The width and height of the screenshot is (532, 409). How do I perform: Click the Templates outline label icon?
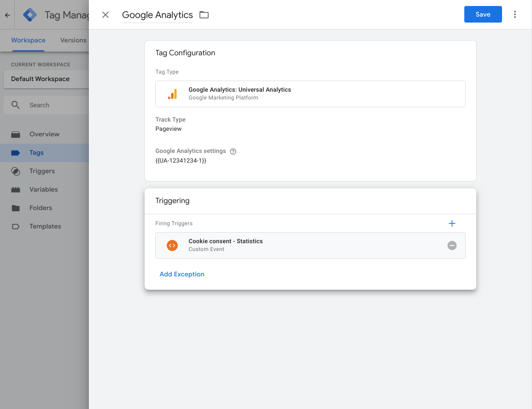coord(16,227)
